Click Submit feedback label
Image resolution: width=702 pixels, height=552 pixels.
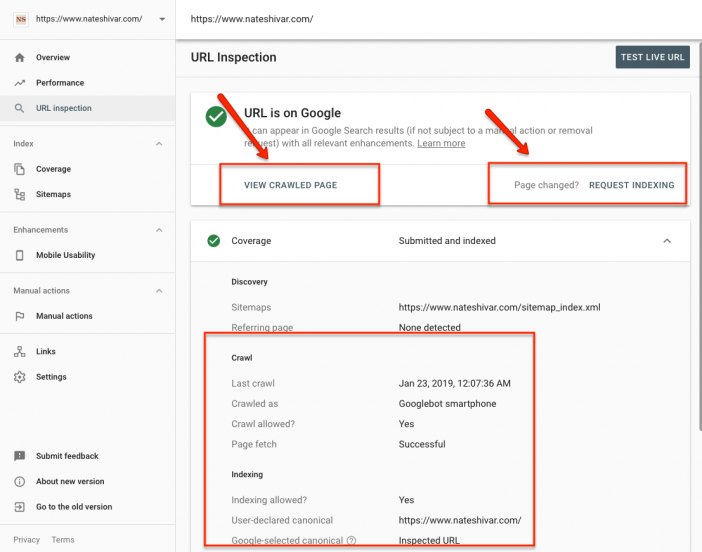(67, 456)
